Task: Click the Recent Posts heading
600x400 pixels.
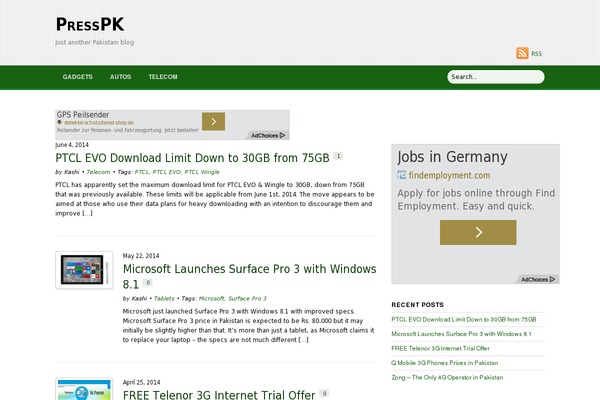Action: coord(417,305)
